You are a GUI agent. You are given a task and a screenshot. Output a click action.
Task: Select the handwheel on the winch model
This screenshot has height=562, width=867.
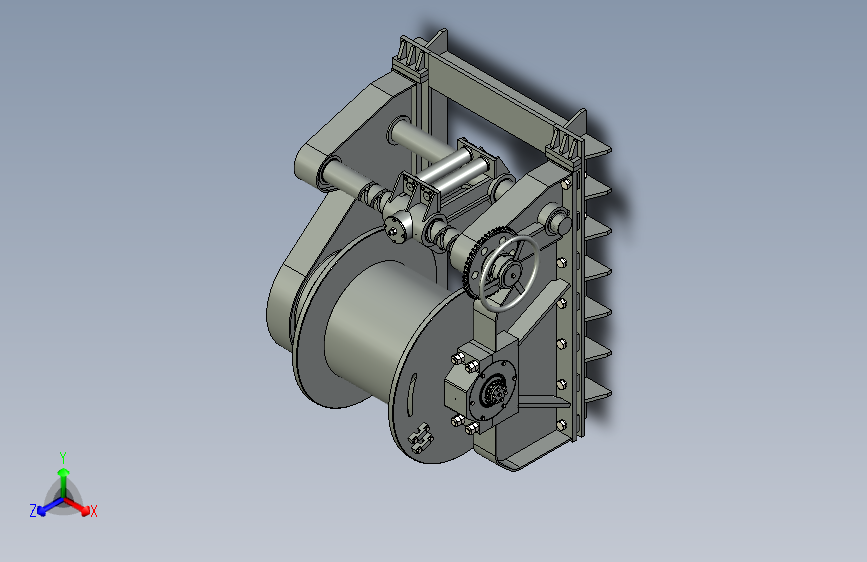click(x=509, y=273)
